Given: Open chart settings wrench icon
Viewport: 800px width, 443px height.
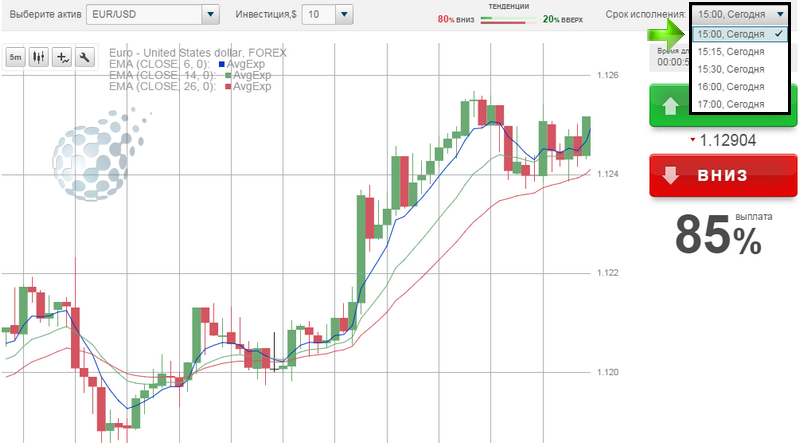Looking at the screenshot, I should tap(84, 58).
